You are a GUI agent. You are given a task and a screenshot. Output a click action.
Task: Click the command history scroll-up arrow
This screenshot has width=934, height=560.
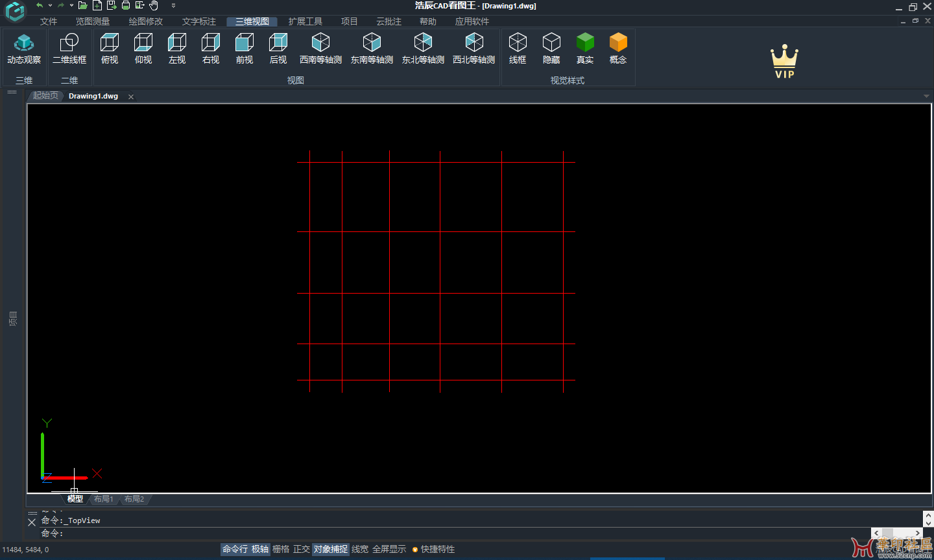click(x=928, y=515)
